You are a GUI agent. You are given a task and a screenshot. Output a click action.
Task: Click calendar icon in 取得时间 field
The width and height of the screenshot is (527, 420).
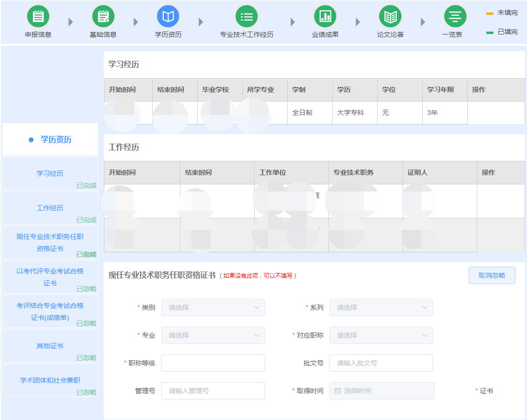[x=337, y=391]
